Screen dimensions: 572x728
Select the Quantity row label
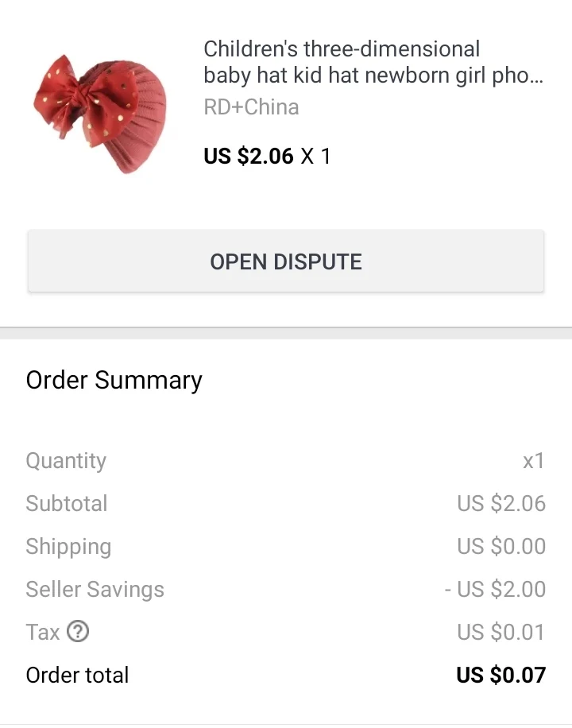[66, 461]
